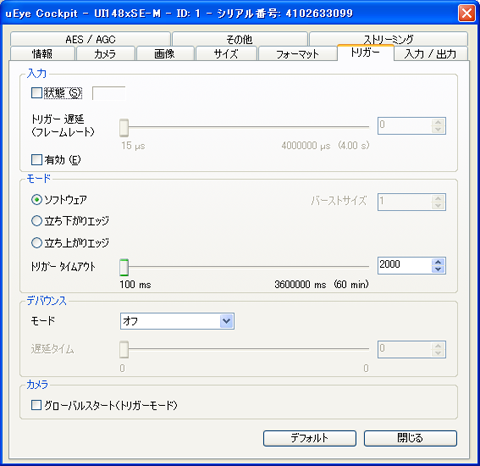Select the ソフトウェア radio button
The width and height of the screenshot is (480, 466).
(36, 200)
